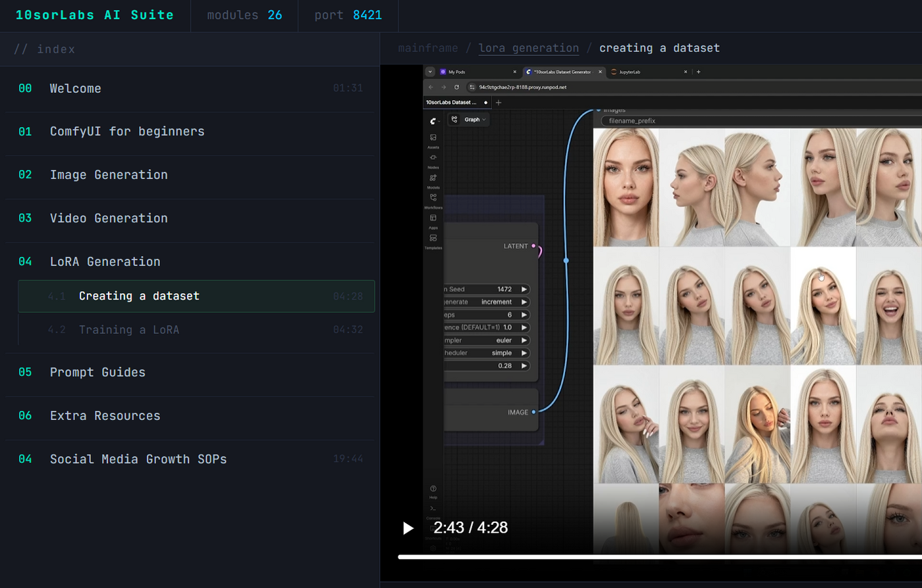The width and height of the screenshot is (922, 588).
Task: Increase the DEFAULT=1 1.0 value arrow
Action: (524, 327)
